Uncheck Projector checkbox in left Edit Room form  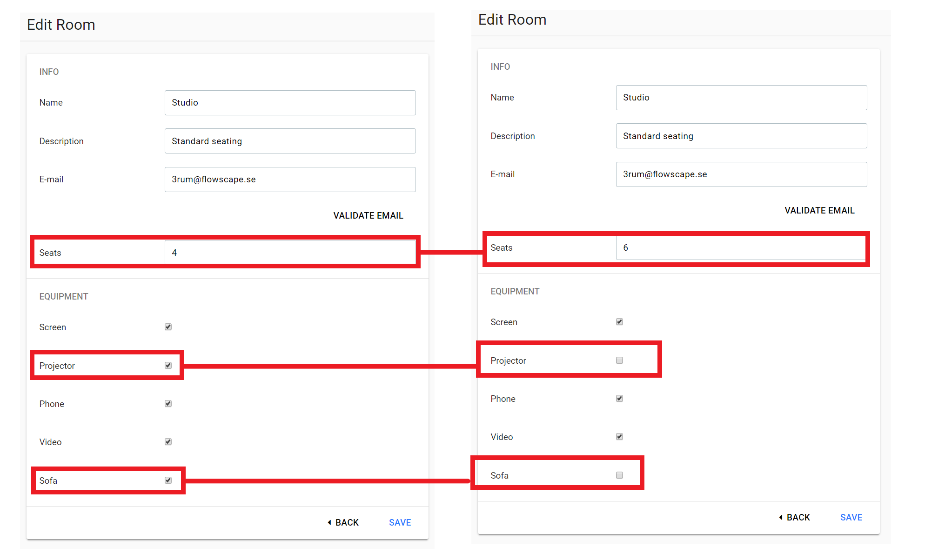(168, 366)
